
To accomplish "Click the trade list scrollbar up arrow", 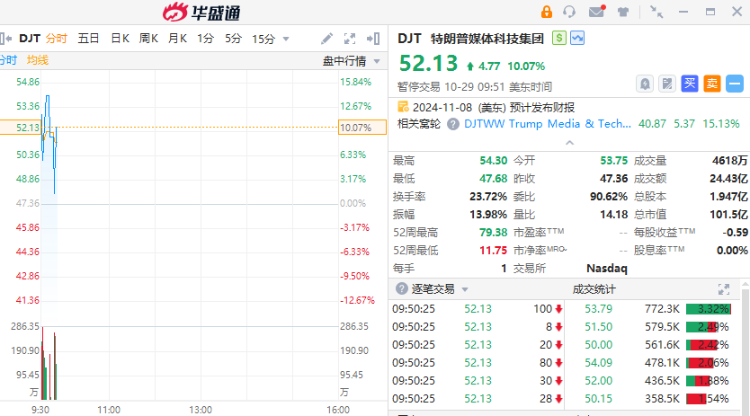I will coord(745,285).
